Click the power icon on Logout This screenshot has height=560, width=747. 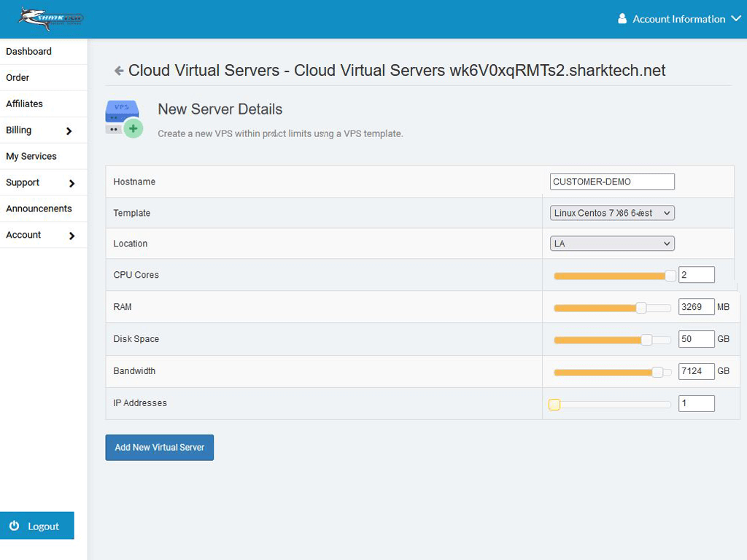pos(15,525)
